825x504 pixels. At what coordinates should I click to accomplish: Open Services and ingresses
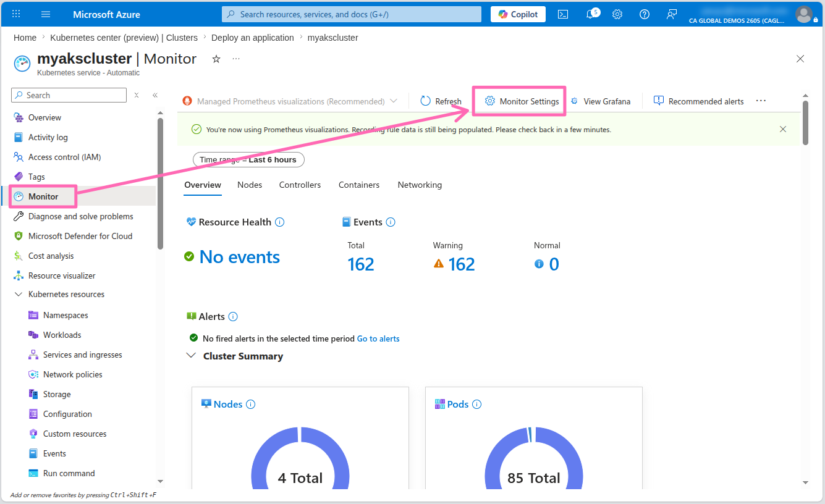coord(83,355)
